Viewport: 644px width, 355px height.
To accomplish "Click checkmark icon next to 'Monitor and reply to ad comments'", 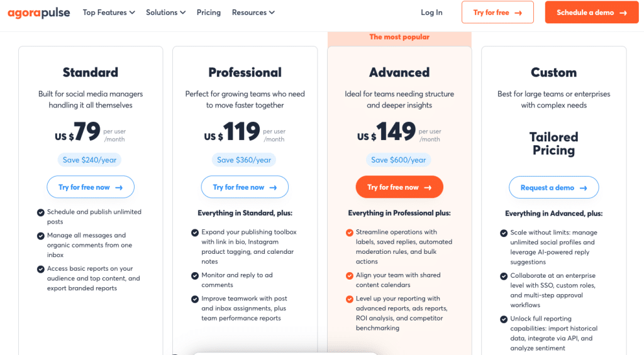I will (x=195, y=276).
